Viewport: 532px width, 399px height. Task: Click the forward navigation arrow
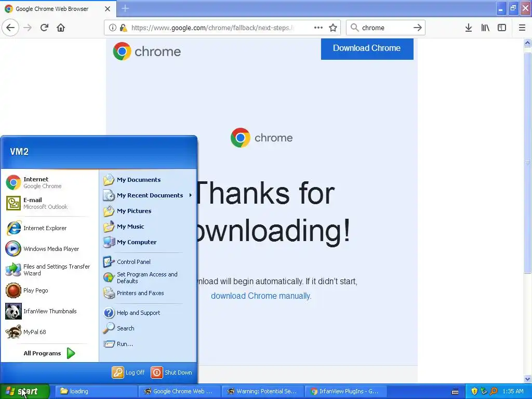pos(28,28)
